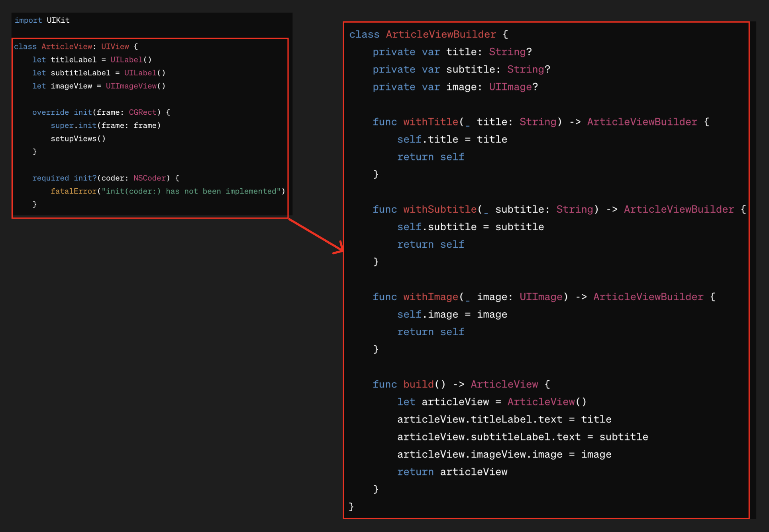Screen dimensions: 769x532
Task: Click the build() function name
Action: (x=418, y=385)
